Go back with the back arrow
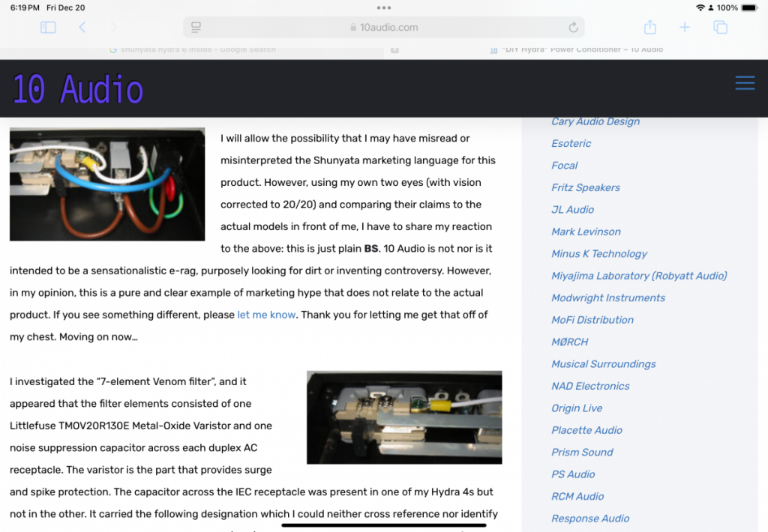Image resolution: width=768 pixels, height=532 pixels. [x=82, y=28]
